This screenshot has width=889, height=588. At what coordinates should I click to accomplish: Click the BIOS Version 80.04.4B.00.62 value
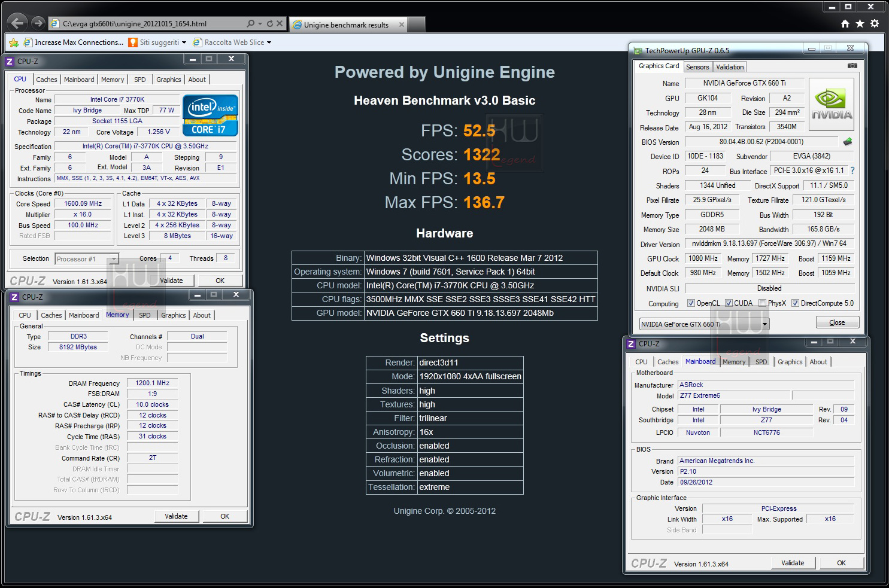point(761,142)
